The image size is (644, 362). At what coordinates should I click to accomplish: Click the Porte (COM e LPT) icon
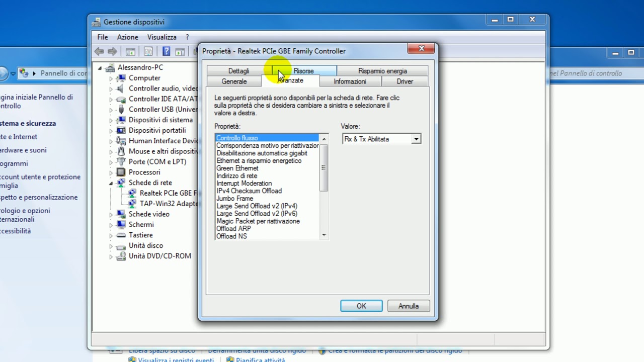point(121,161)
